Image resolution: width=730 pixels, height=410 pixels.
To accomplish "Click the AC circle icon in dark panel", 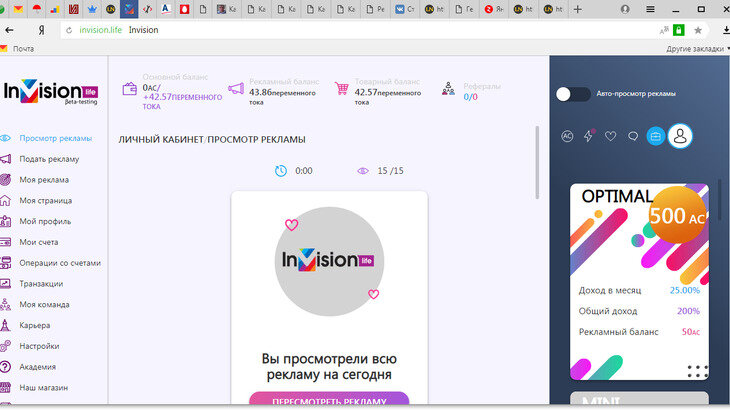I will pos(567,136).
